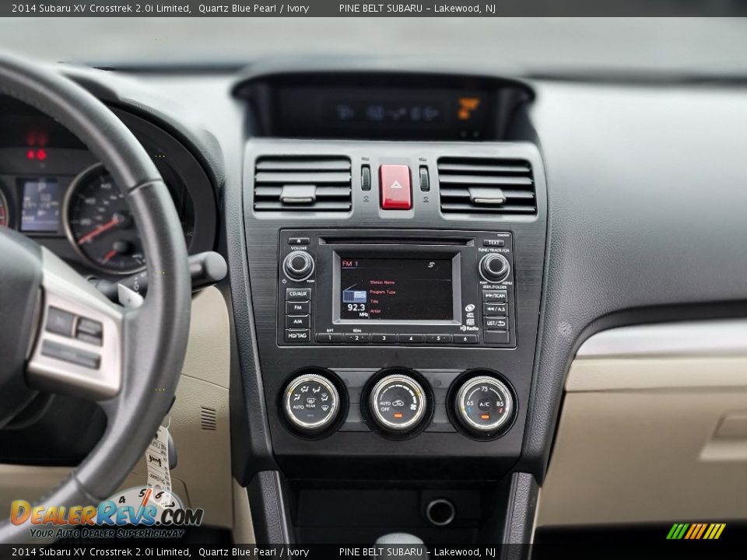The width and height of the screenshot is (747, 560).
Task: Seek forward with the SCAN button
Action: click(496, 296)
